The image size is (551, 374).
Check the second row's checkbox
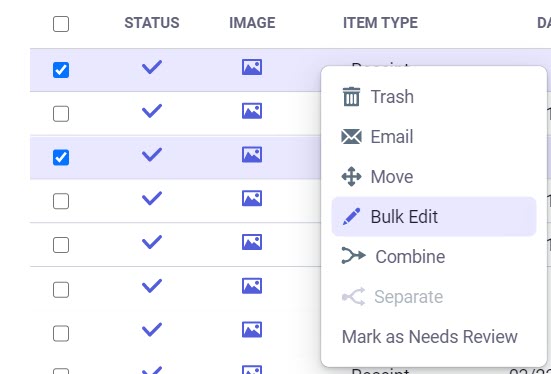coord(61,114)
